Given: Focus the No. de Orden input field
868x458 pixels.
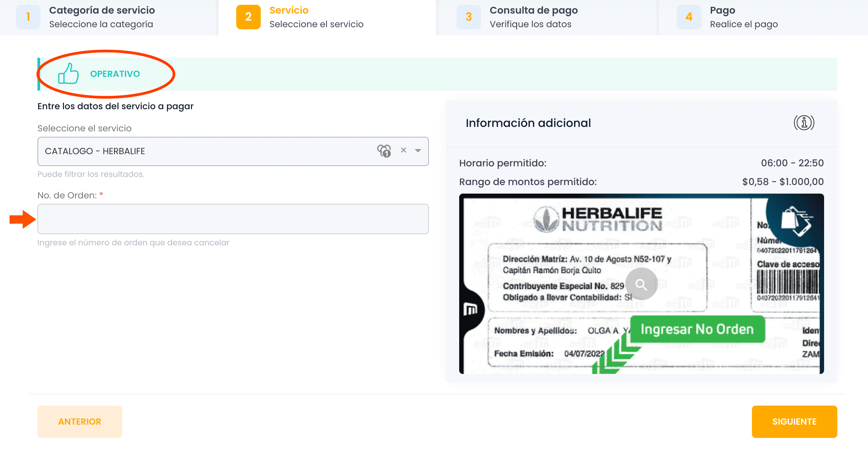Looking at the screenshot, I should [233, 219].
